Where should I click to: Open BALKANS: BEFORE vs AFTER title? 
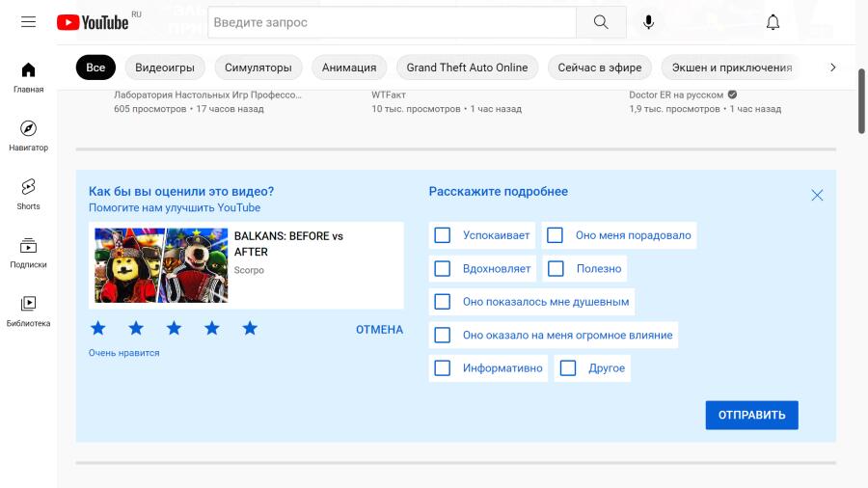288,244
